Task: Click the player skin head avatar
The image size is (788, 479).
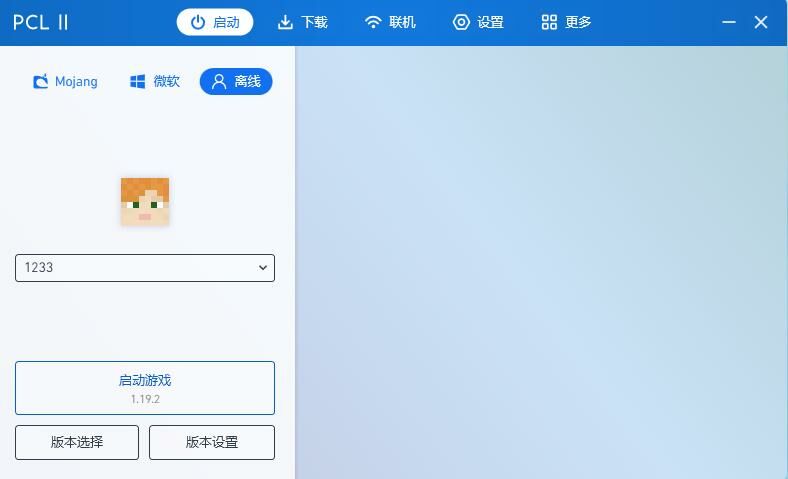Action: click(x=145, y=202)
